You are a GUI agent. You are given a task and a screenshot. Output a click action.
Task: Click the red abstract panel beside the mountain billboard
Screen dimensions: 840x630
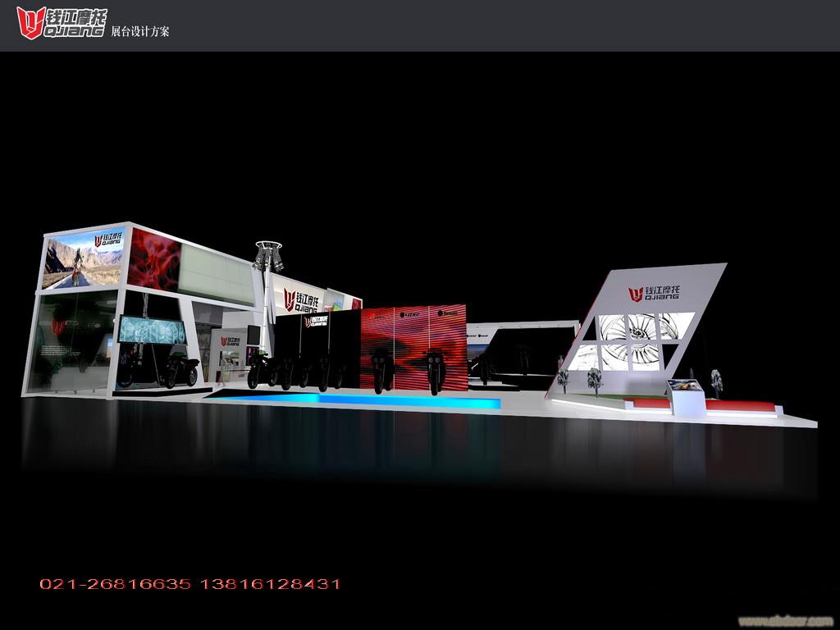tap(152, 260)
